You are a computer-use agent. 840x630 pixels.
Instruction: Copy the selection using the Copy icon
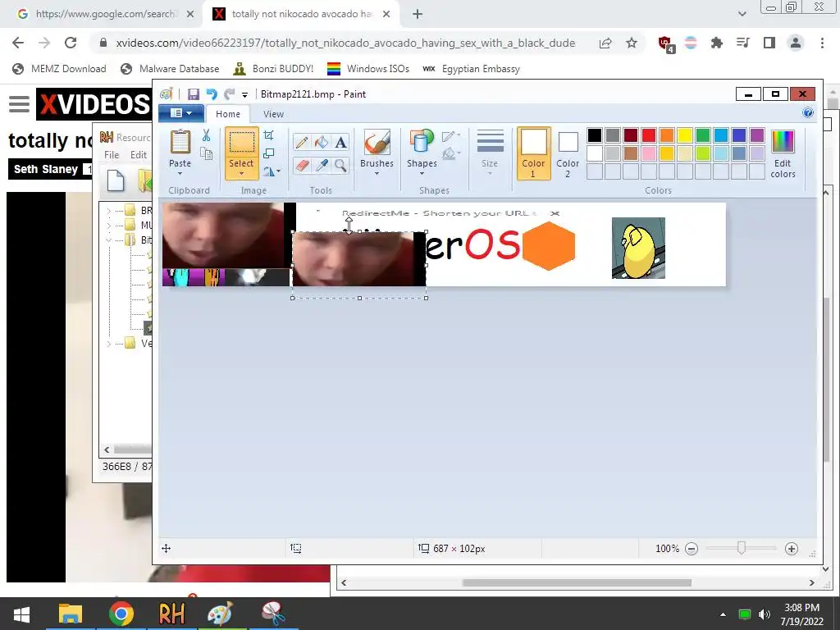(x=206, y=153)
